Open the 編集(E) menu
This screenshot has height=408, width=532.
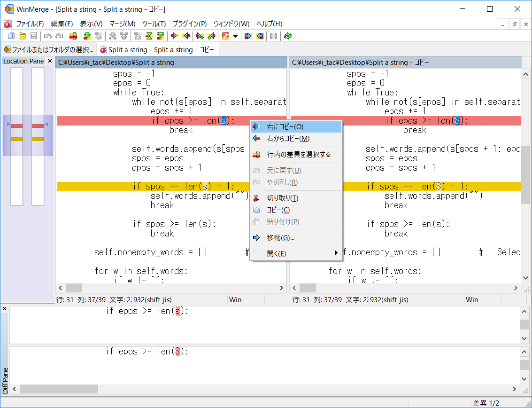tap(62, 24)
